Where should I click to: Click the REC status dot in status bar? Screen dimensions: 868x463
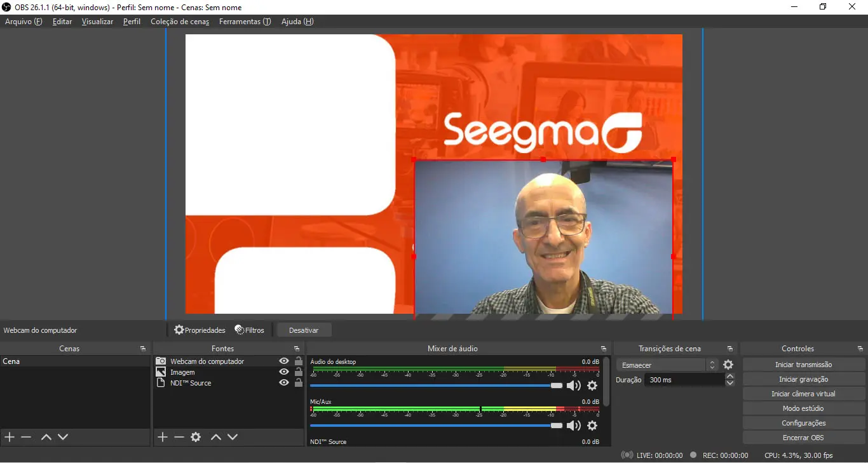pyautogui.click(x=693, y=455)
